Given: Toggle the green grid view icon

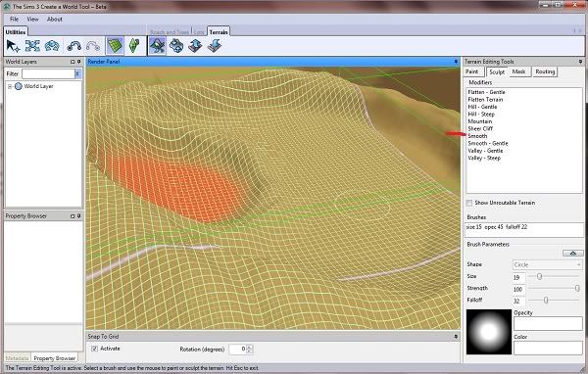Looking at the screenshot, I should [115, 46].
